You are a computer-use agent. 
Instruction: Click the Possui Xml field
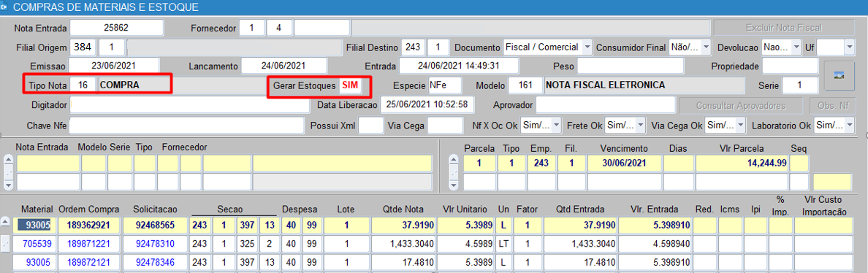[371, 126]
